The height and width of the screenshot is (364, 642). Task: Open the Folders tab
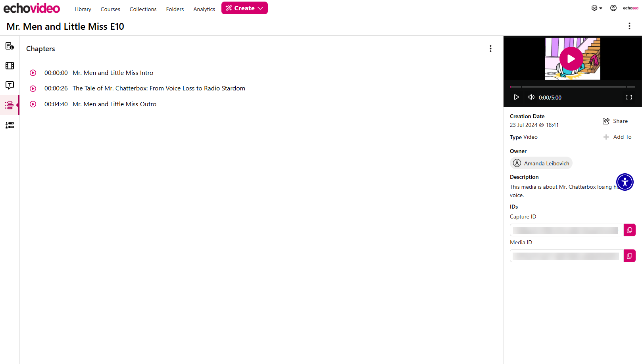tap(175, 9)
